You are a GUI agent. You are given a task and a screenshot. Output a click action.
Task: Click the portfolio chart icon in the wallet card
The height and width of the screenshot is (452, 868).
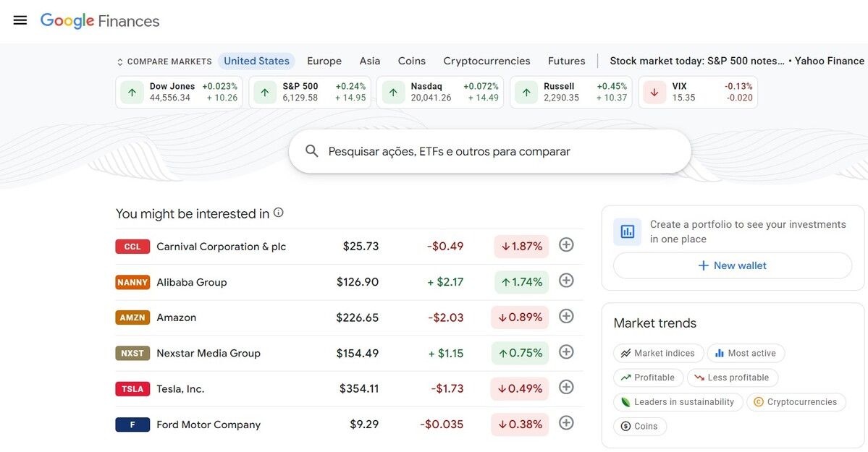[627, 231]
